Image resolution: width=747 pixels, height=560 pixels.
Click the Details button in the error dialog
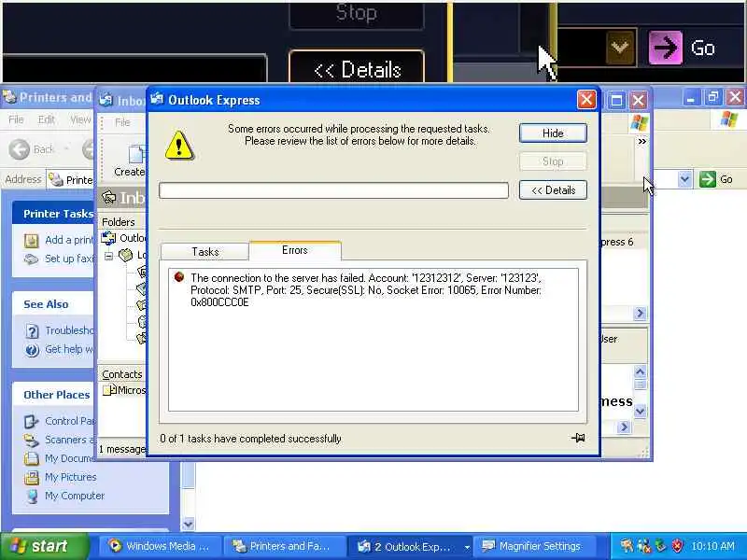tap(553, 190)
